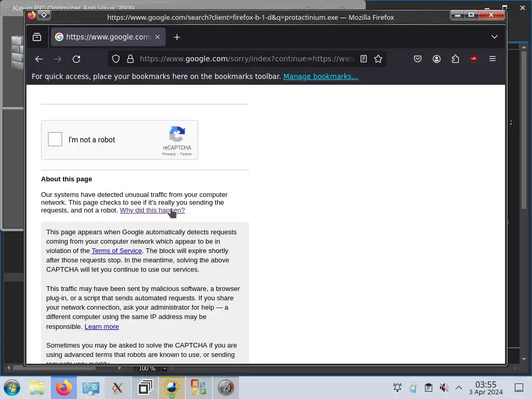Click the URL address bar
532x399 pixels.
[247, 59]
